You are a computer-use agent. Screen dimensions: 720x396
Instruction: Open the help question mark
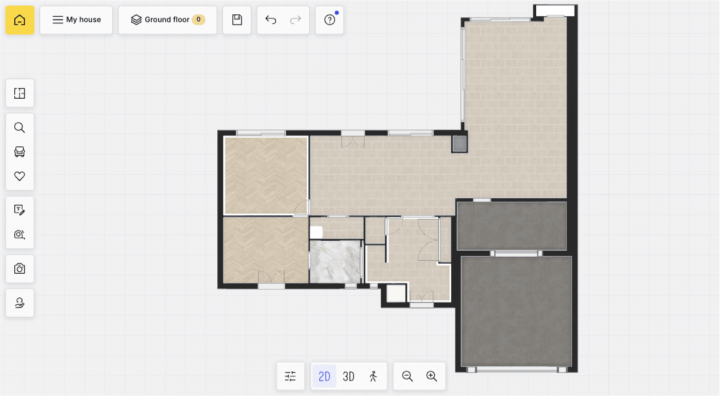pyautogui.click(x=330, y=20)
